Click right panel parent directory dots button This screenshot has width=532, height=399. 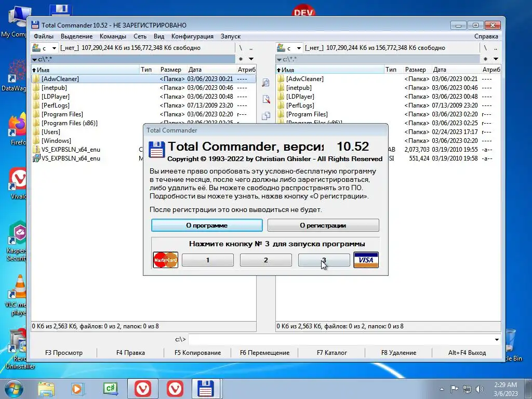tap(496, 48)
